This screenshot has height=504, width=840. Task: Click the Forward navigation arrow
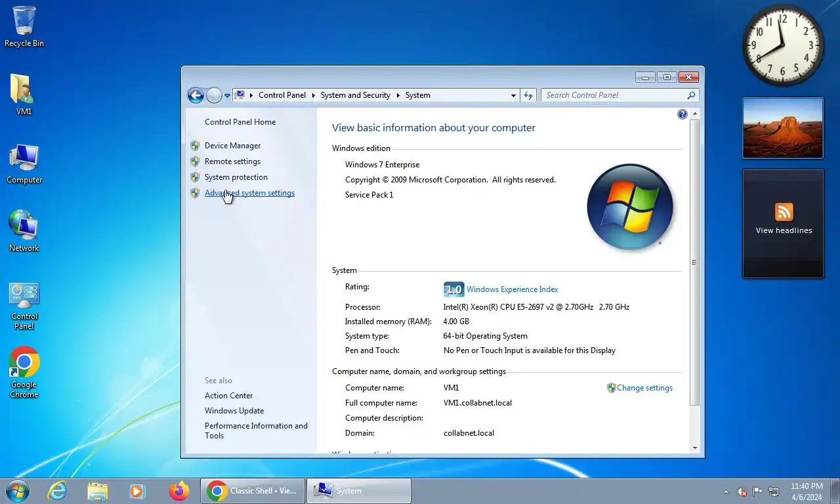(x=214, y=95)
